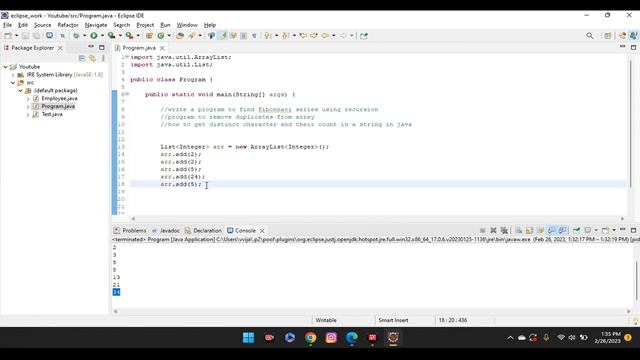Open the Open Console dropdown arrow
Screen dimensions: 640x360
pyautogui.click(x=613, y=231)
